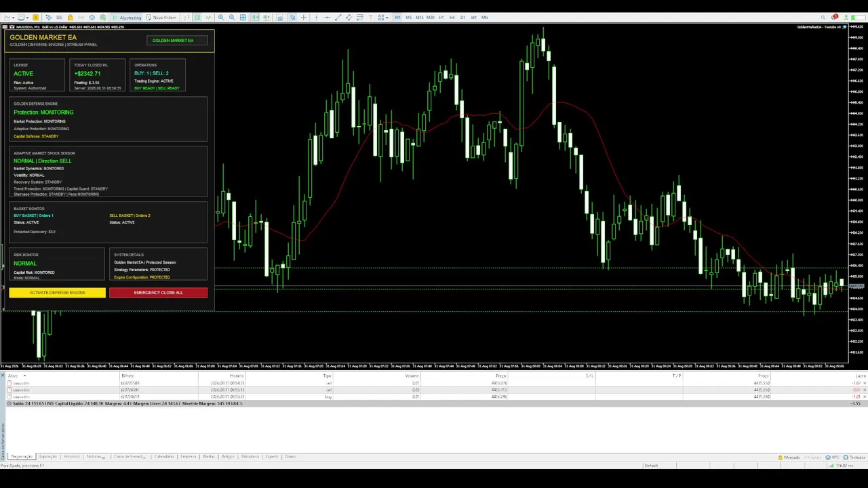Select the equidistant channel tool
The height and width of the screenshot is (488, 868).
349,17
